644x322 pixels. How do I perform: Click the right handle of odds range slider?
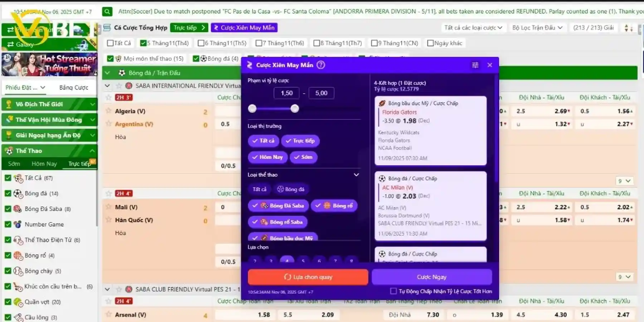(x=294, y=108)
